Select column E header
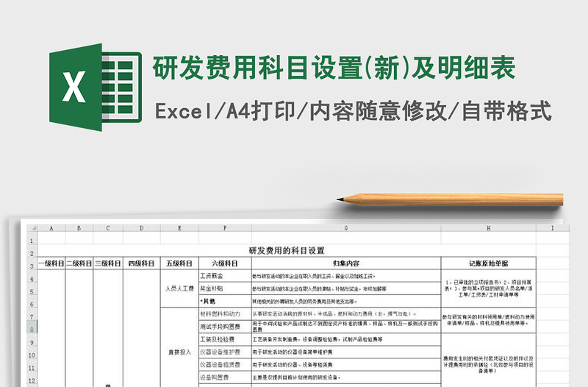 [179, 228]
